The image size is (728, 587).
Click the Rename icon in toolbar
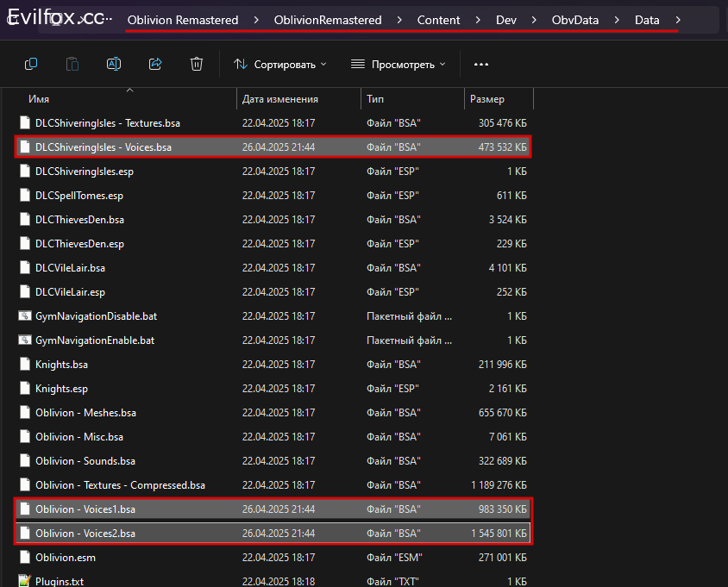click(114, 64)
